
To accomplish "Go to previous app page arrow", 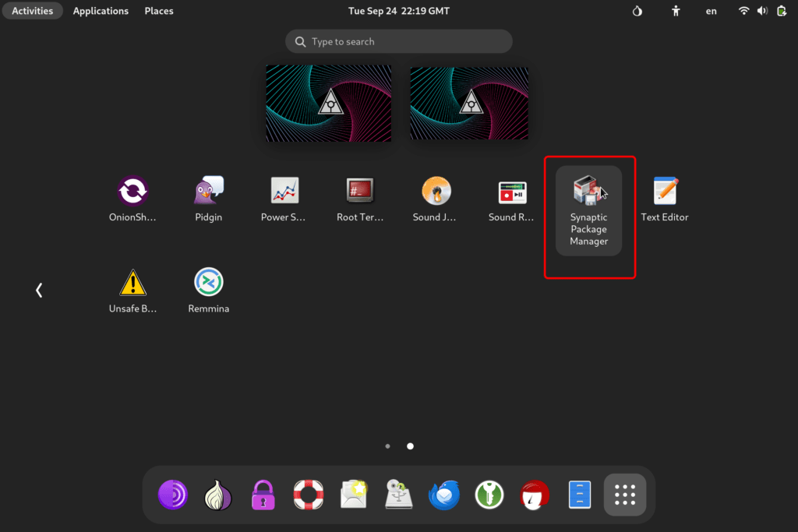I will (x=39, y=291).
